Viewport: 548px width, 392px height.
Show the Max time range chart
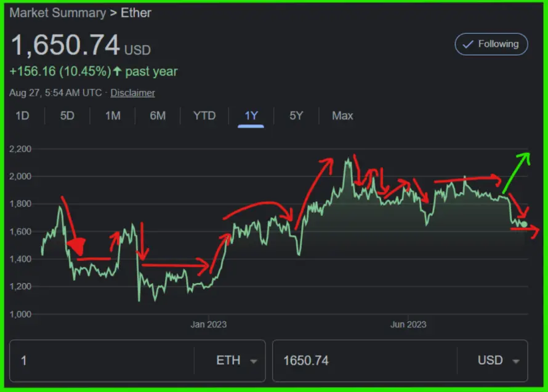coord(342,116)
